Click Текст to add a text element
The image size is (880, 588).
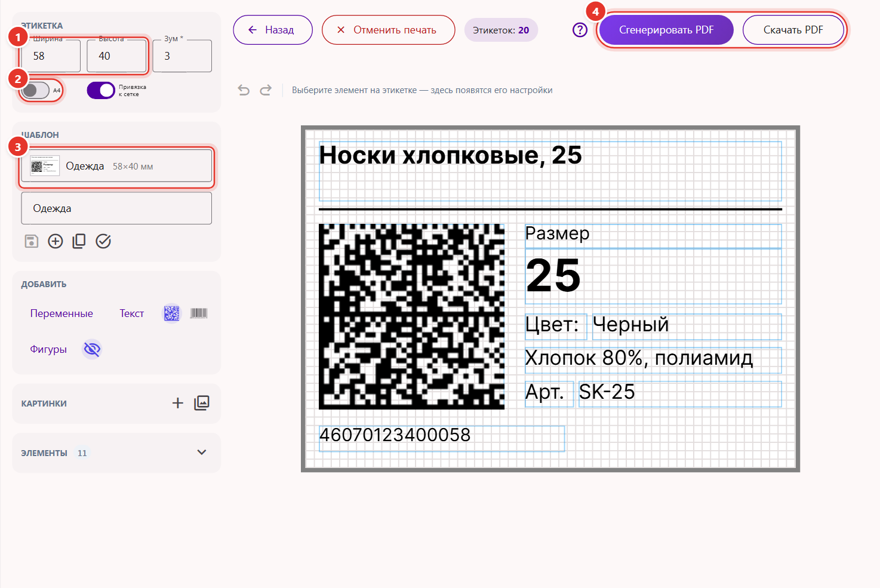pos(131,313)
